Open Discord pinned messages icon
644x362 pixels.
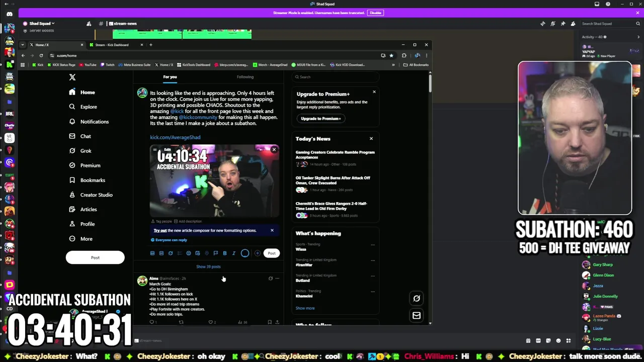[x=563, y=24]
